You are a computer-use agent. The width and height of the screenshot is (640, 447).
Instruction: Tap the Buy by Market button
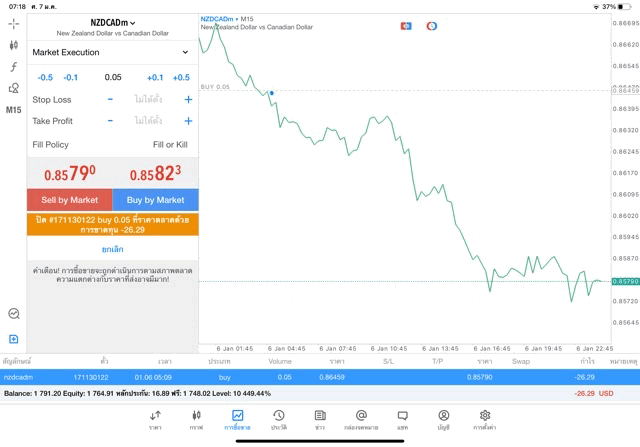155,200
